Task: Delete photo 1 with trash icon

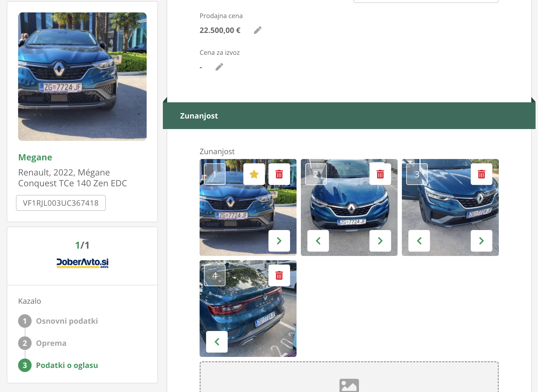Action: coord(279,174)
